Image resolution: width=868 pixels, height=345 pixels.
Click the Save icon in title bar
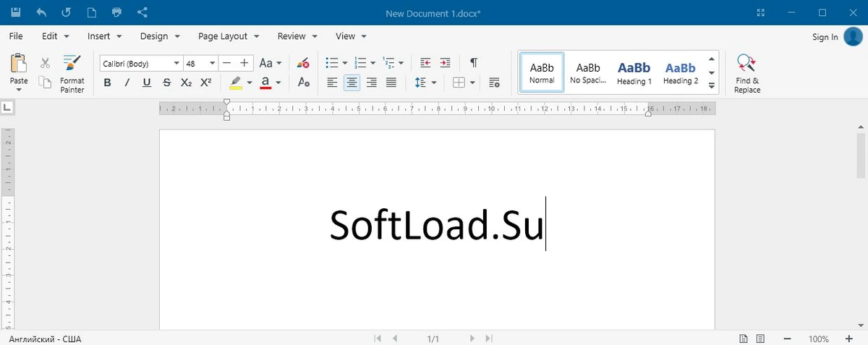tap(17, 12)
